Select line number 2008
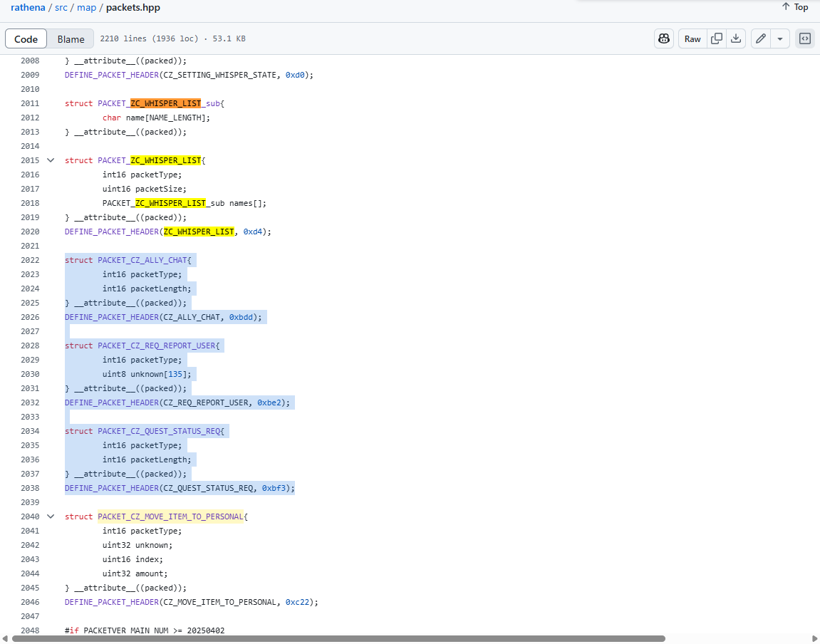Image resolution: width=820 pixels, height=644 pixels. pyautogui.click(x=30, y=61)
